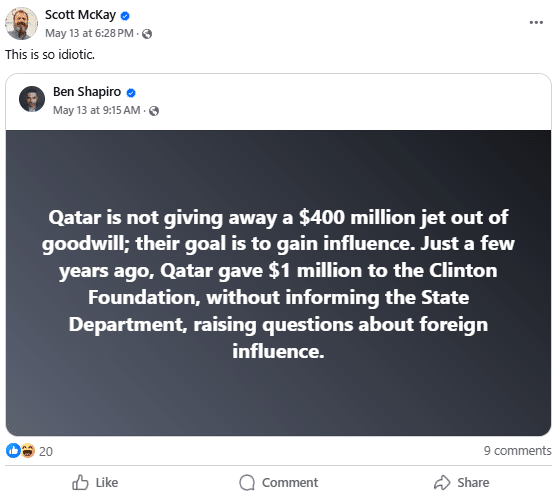The height and width of the screenshot is (499, 558).
Task: Open the May 13 at 6:28 PM timestamp
Action: pos(89,33)
